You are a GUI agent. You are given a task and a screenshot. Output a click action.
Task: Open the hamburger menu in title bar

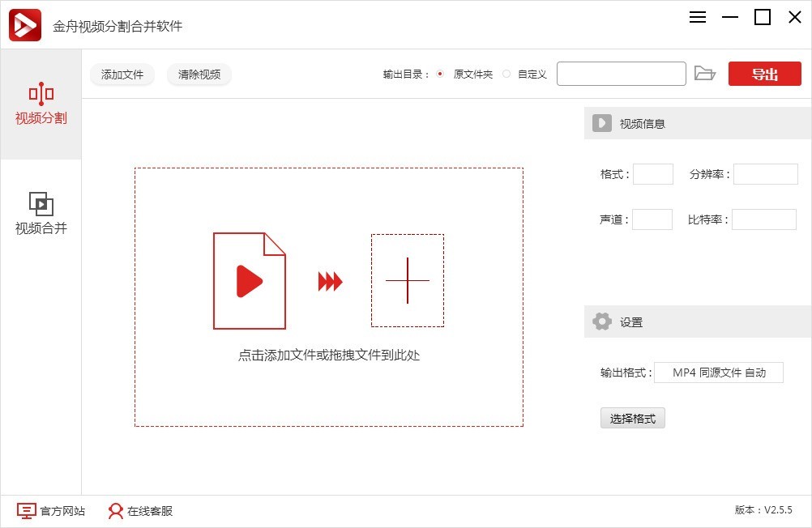(x=697, y=16)
